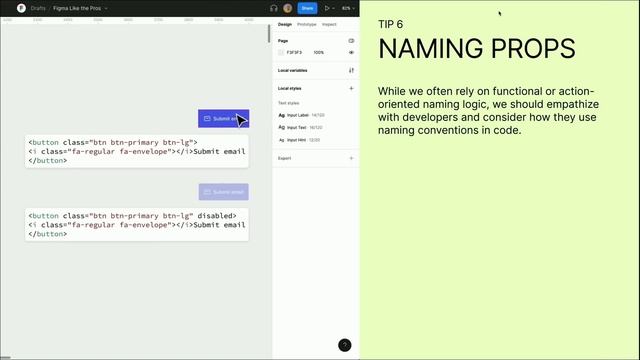Go to Drafts breadcrumb
The width and height of the screenshot is (640, 360).
point(38,8)
